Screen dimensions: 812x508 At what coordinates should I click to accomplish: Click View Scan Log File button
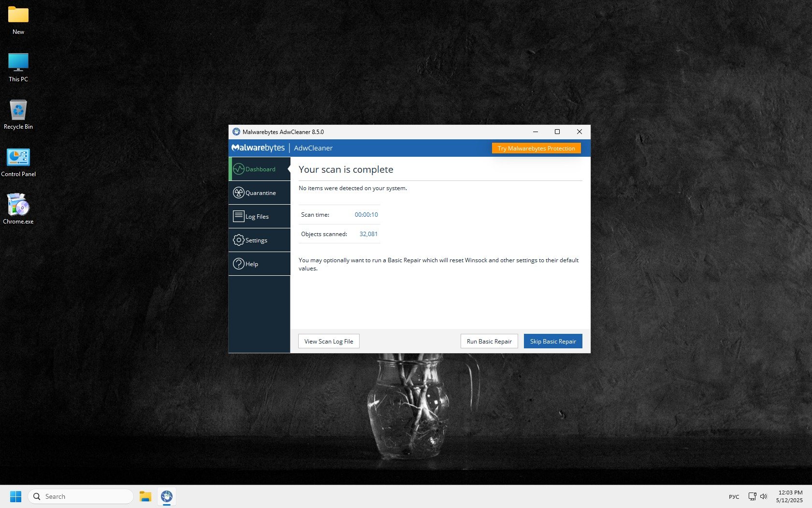click(x=329, y=341)
